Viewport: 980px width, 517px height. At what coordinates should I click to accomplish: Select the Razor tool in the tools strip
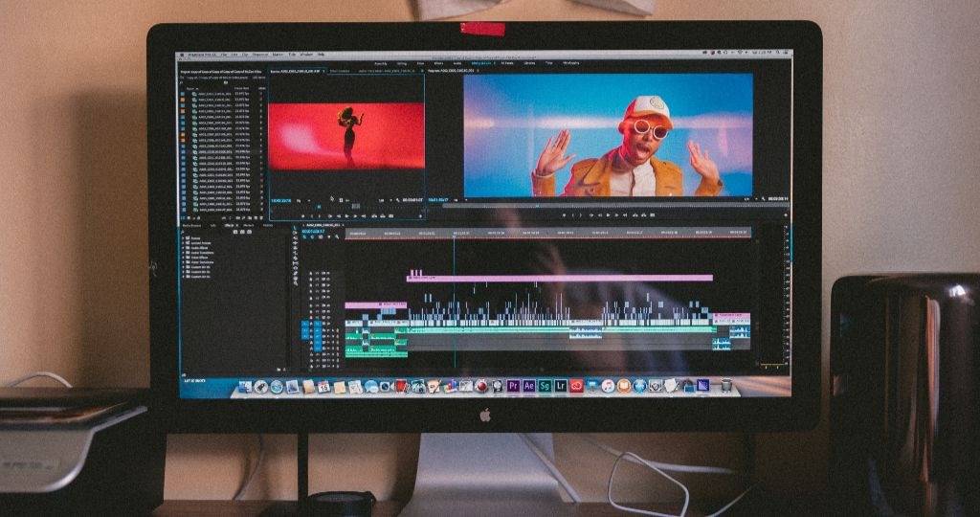tap(295, 258)
